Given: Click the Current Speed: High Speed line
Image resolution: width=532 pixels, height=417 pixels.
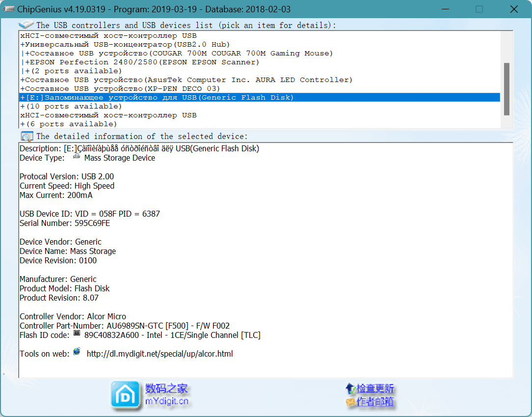Looking at the screenshot, I should pos(67,186).
